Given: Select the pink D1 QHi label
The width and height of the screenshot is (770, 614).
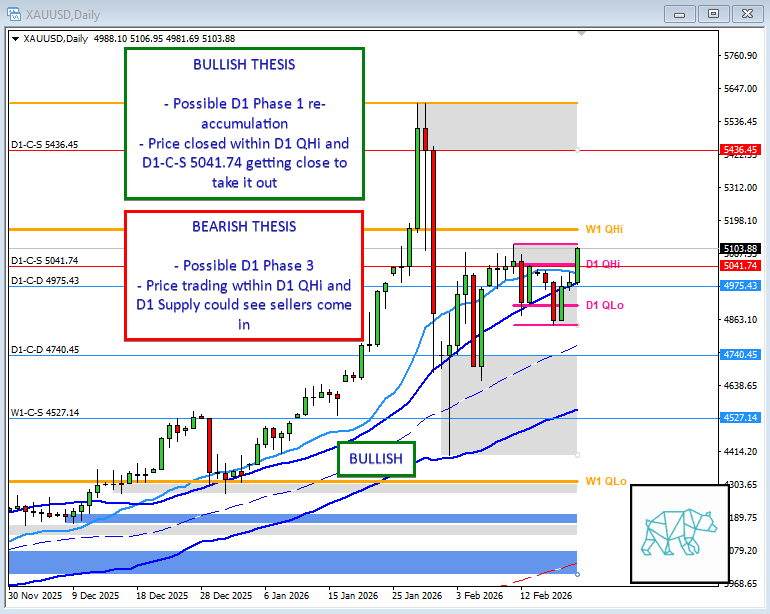Looking at the screenshot, I should coord(603,264).
